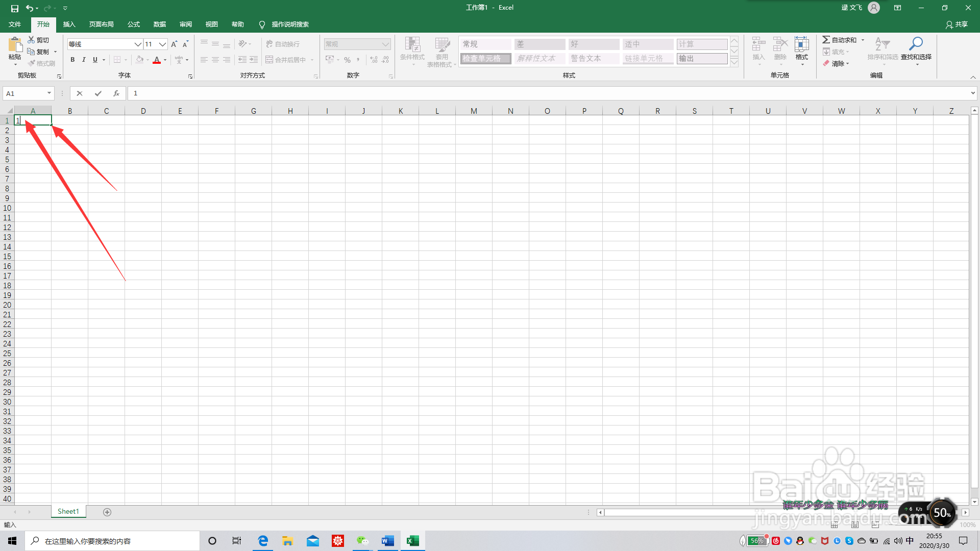Click the Cut scissors icon
Viewport: 980px width, 551px height.
pos(31,40)
